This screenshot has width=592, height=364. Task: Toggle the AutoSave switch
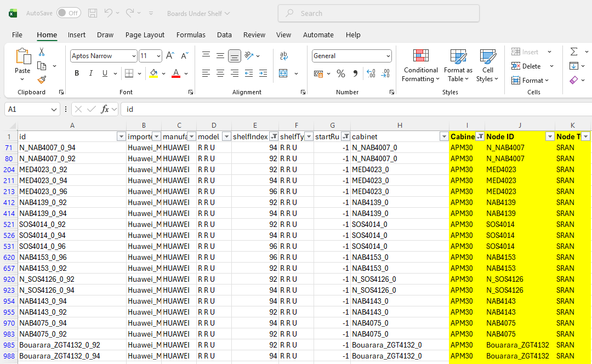tap(69, 13)
